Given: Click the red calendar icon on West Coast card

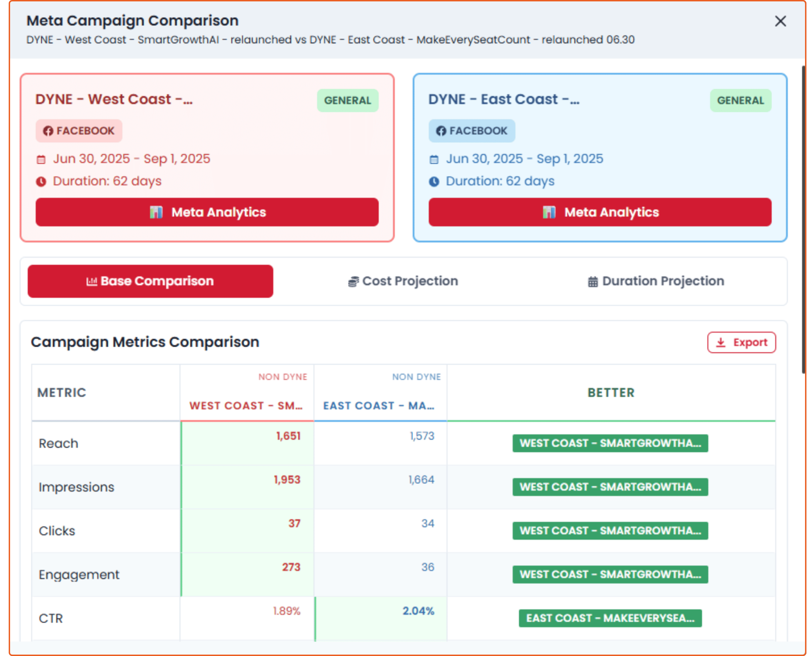Looking at the screenshot, I should 41,159.
